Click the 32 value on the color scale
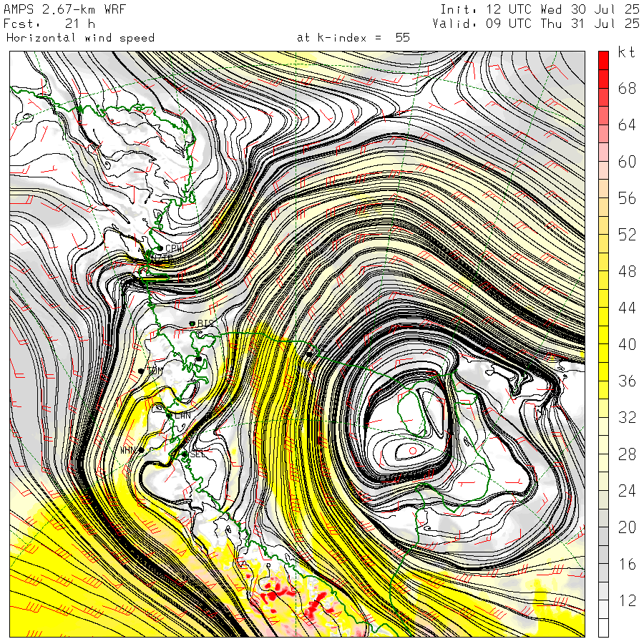Image resolution: width=644 pixels, height=644 pixels. [x=627, y=417]
